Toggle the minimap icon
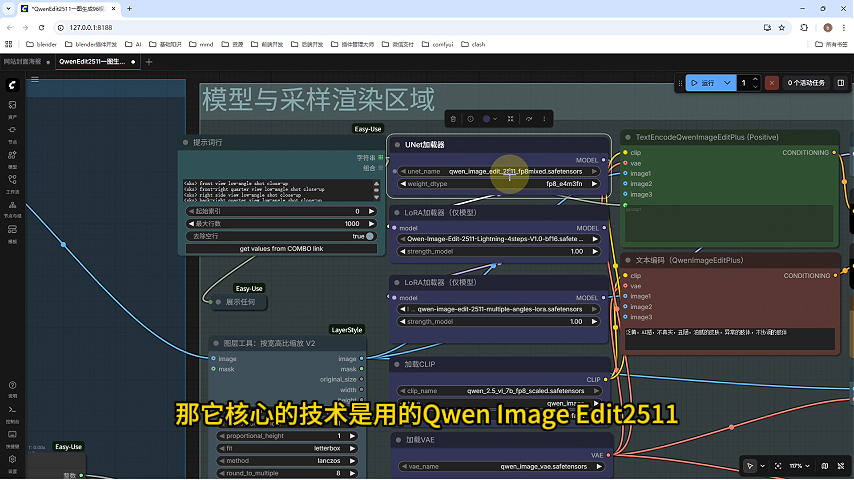 point(825,466)
